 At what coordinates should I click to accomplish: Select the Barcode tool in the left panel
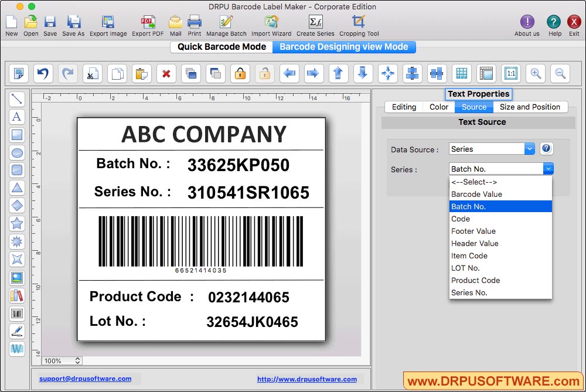(16, 312)
